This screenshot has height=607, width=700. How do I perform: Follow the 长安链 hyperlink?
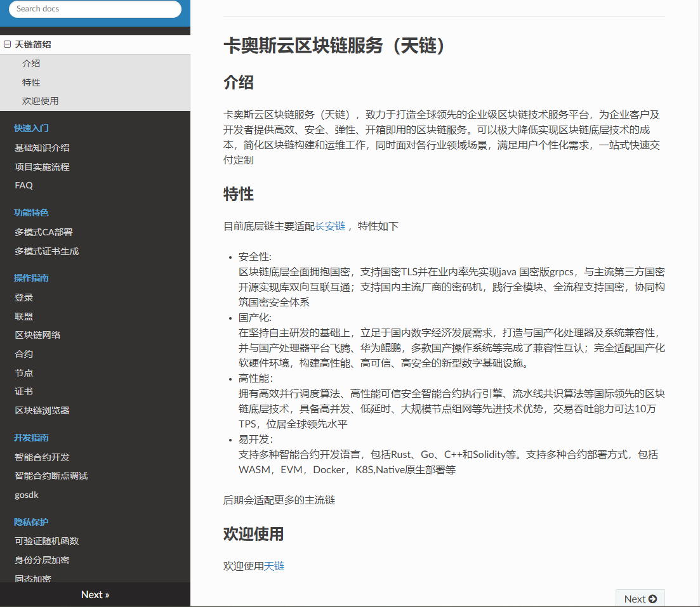[x=331, y=226]
